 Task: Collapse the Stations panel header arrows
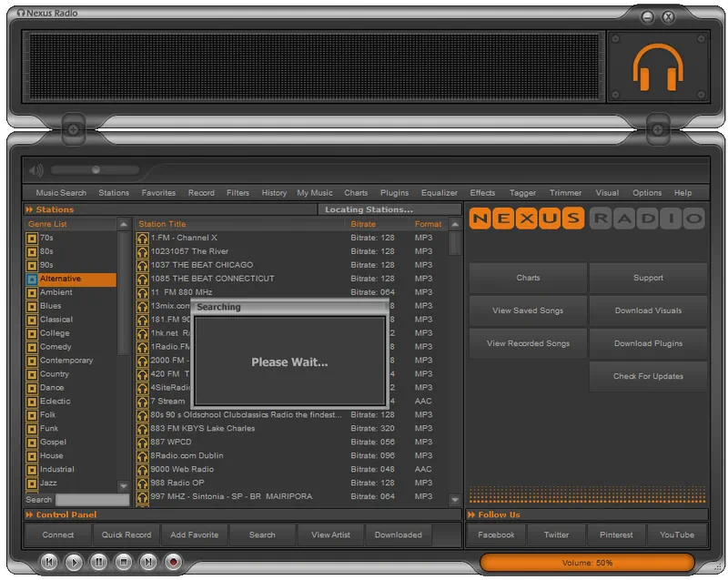coord(29,210)
